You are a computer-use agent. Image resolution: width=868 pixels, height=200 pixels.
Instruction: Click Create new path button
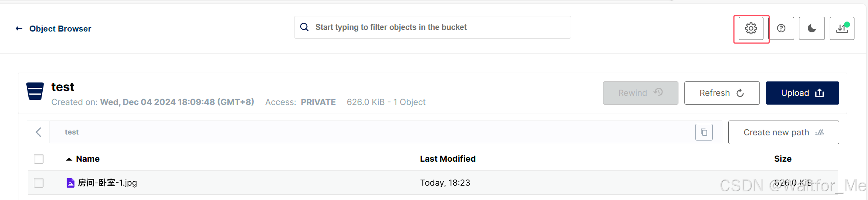point(783,133)
